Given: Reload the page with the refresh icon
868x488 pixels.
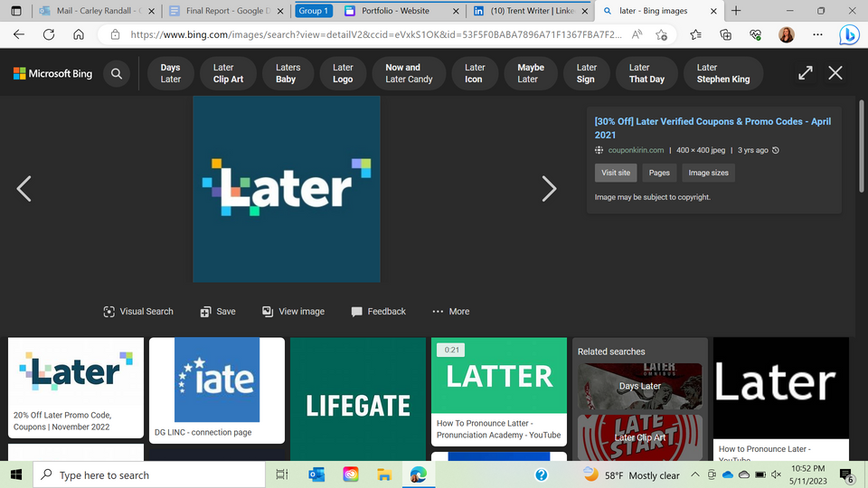Looking at the screenshot, I should click(49, 34).
